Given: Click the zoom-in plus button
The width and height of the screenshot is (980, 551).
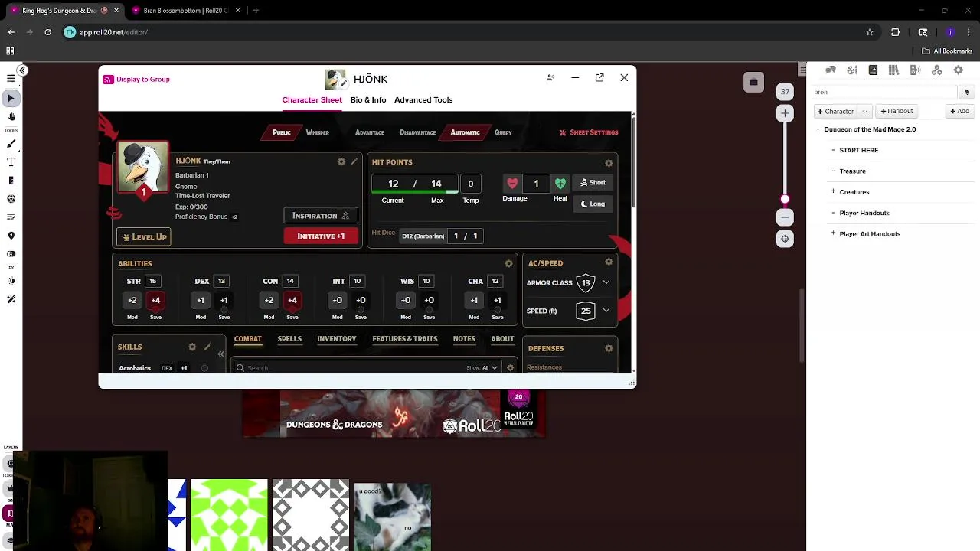Looking at the screenshot, I should [785, 113].
